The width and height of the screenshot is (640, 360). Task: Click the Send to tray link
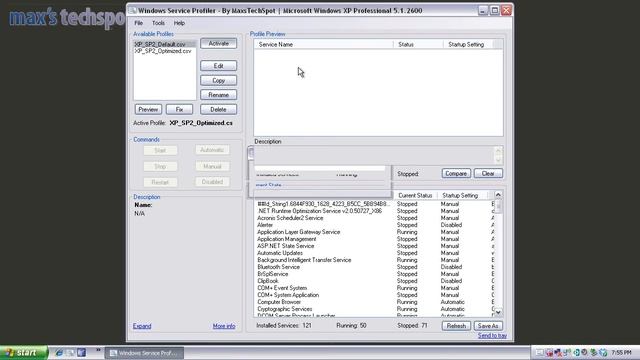pos(492,336)
